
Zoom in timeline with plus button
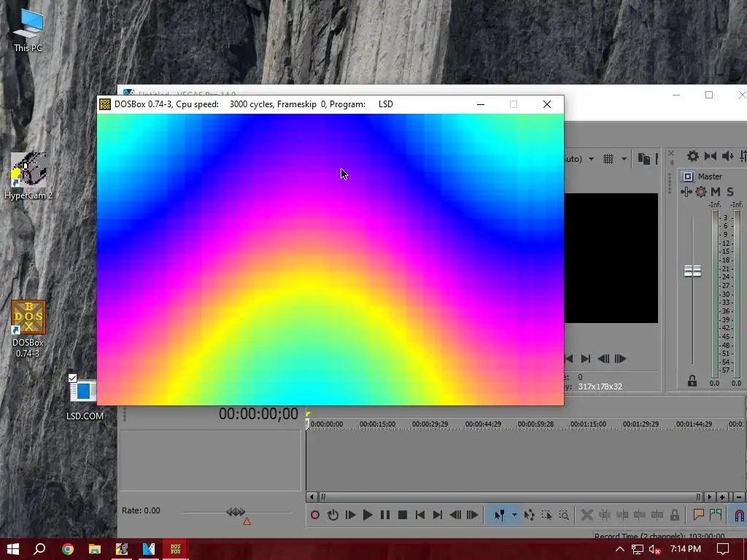click(722, 497)
